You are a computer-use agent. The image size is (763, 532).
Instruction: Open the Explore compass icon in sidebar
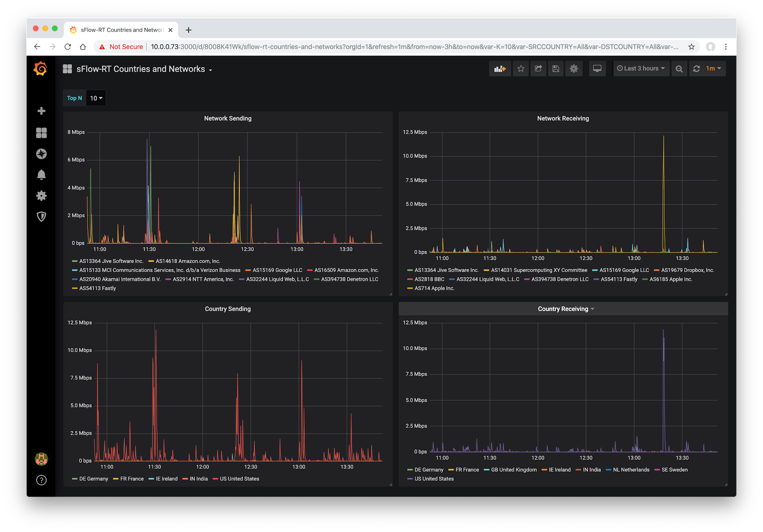41,154
